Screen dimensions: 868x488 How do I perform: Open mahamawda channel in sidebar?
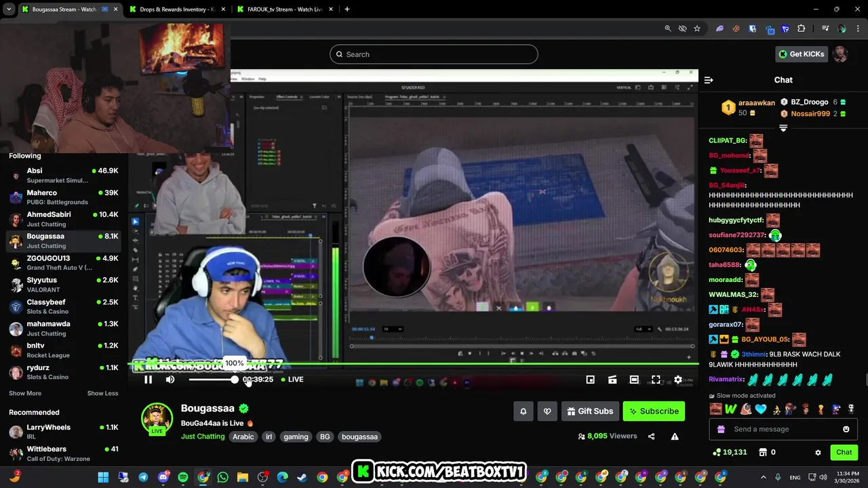(x=64, y=328)
